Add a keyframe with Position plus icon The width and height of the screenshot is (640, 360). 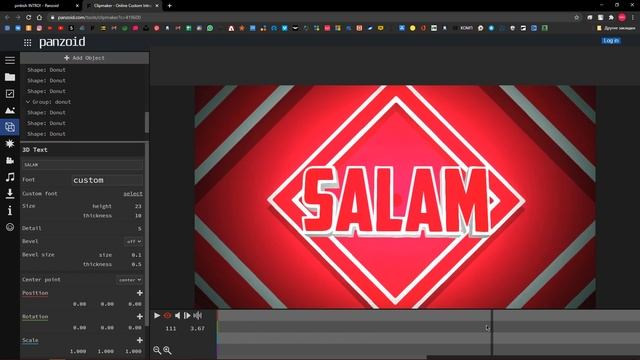(140, 293)
